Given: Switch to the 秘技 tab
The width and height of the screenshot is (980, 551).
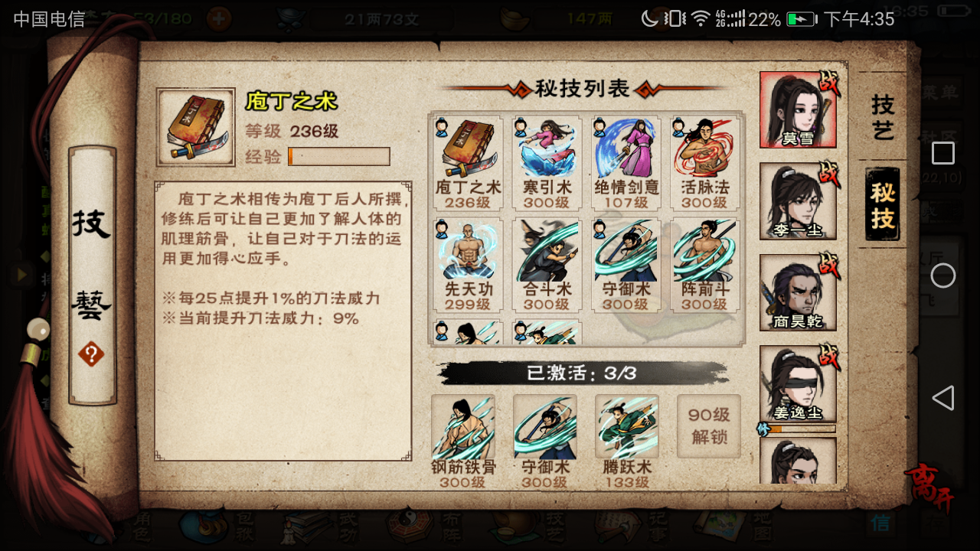Looking at the screenshot, I should pos(883,205).
